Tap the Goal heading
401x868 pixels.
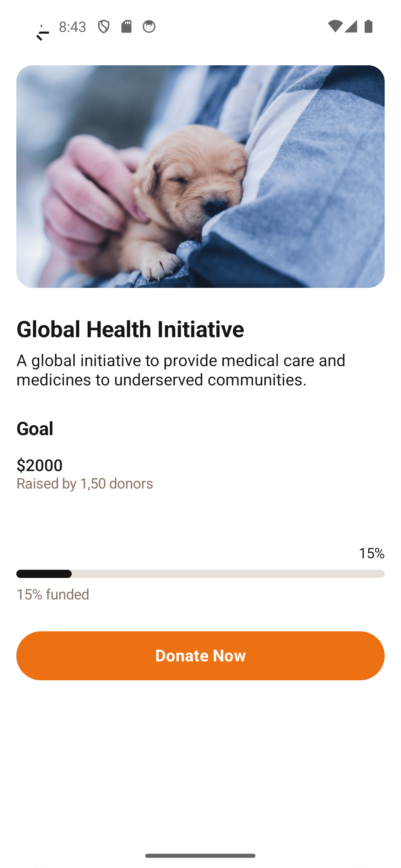point(35,428)
